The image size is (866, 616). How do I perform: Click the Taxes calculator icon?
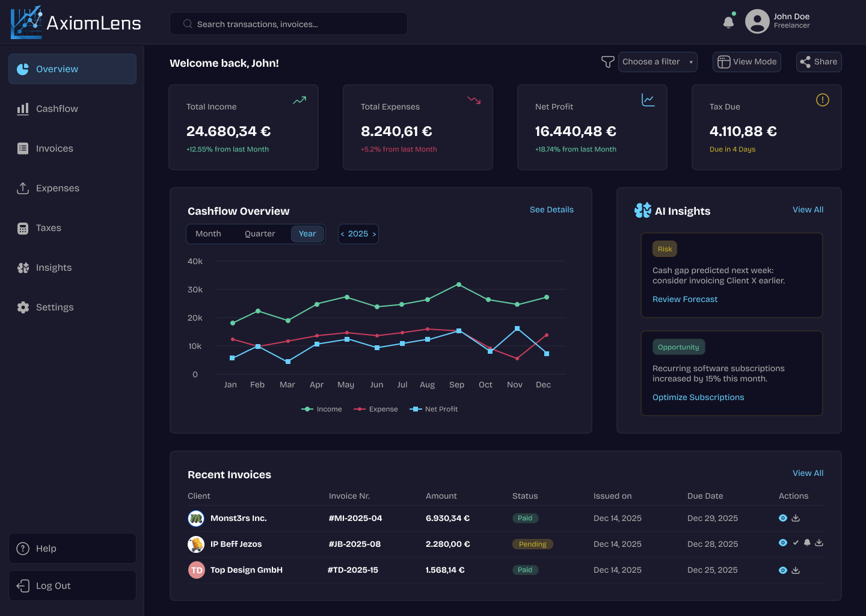pyautogui.click(x=23, y=227)
